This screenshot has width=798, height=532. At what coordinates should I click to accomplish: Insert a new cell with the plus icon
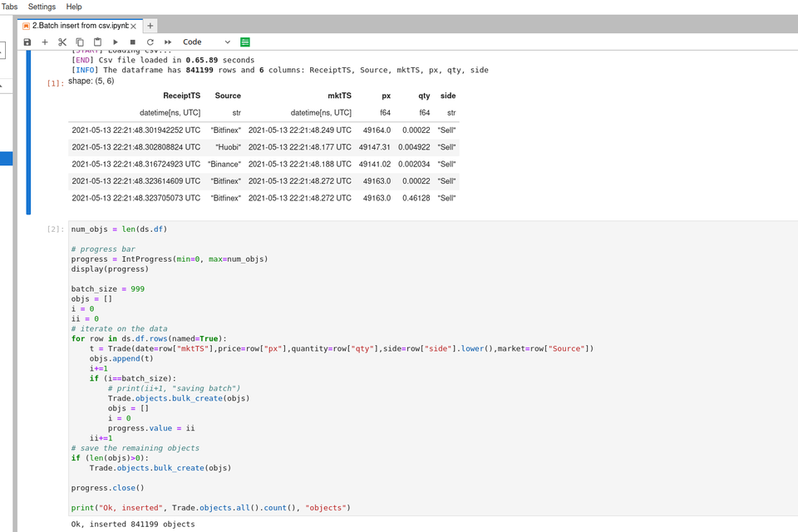pyautogui.click(x=45, y=42)
